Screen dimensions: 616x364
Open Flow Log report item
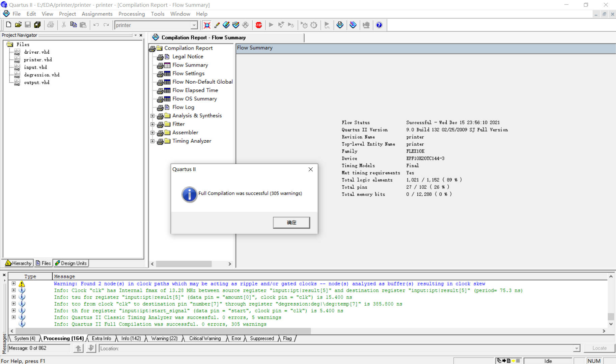183,107
